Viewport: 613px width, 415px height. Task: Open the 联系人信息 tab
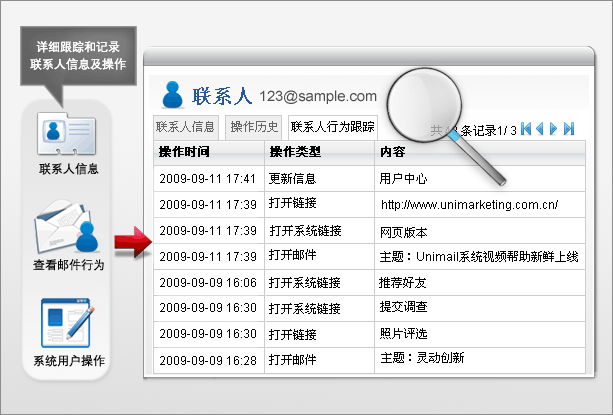pyautogui.click(x=185, y=127)
